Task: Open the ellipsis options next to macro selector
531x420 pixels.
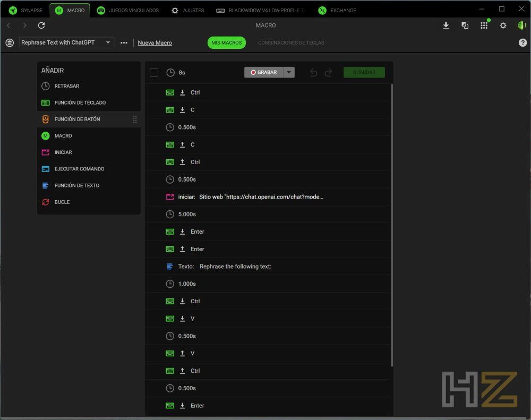Action: pyautogui.click(x=124, y=42)
